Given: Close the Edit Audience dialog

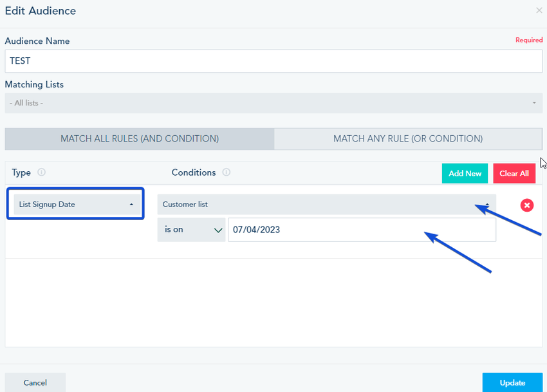Looking at the screenshot, I should [539, 10].
